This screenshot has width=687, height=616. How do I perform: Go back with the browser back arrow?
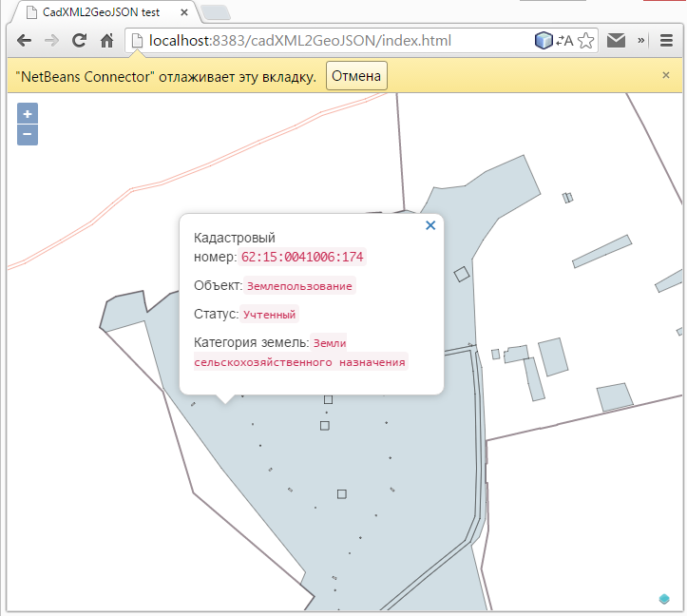(x=24, y=41)
